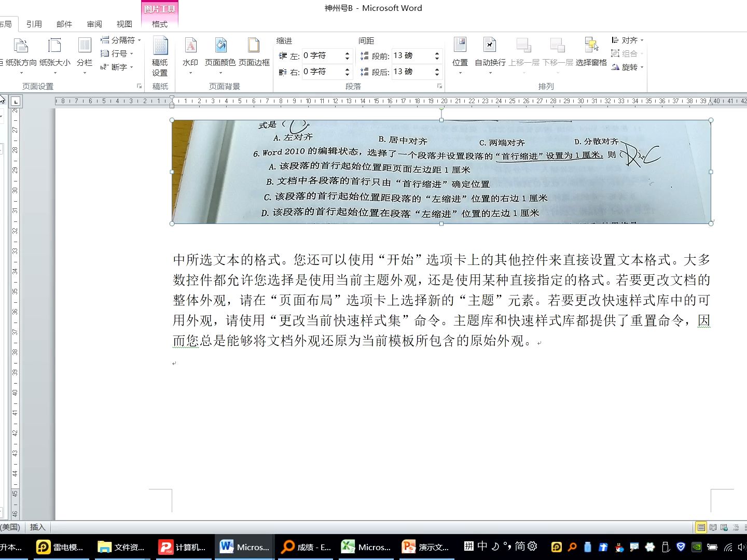Click the battery power tray icon
747x560 pixels.
[x=713, y=547]
